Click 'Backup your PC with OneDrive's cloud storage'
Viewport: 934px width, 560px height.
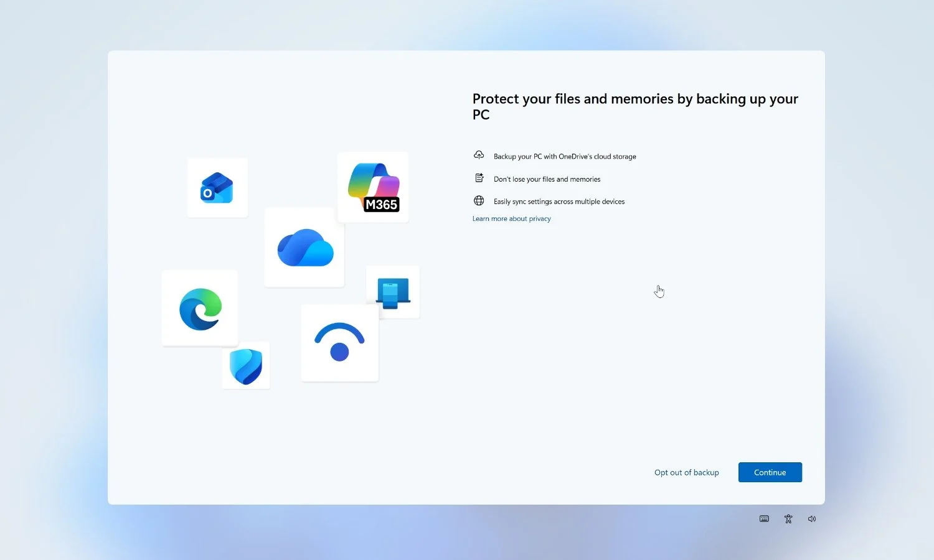(x=565, y=156)
